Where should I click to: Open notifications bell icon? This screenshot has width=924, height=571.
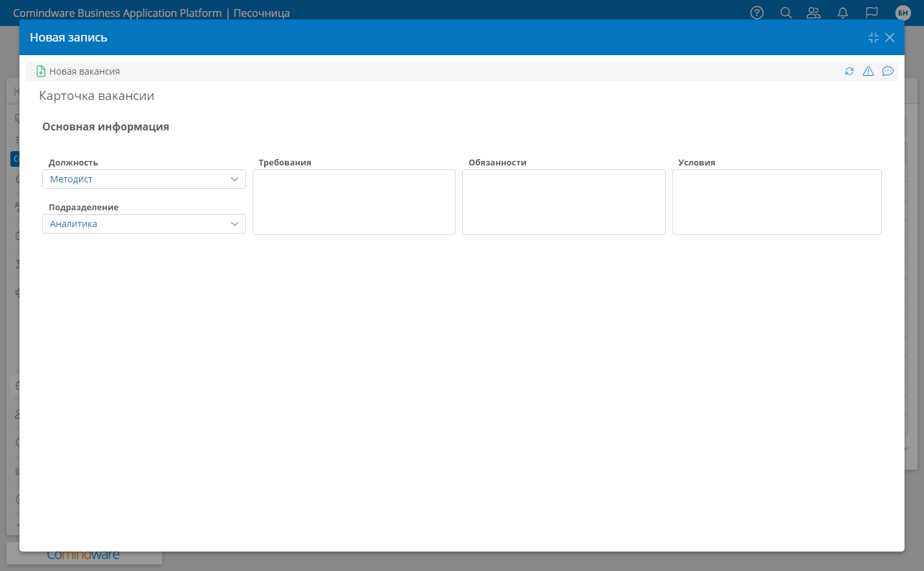pos(843,12)
